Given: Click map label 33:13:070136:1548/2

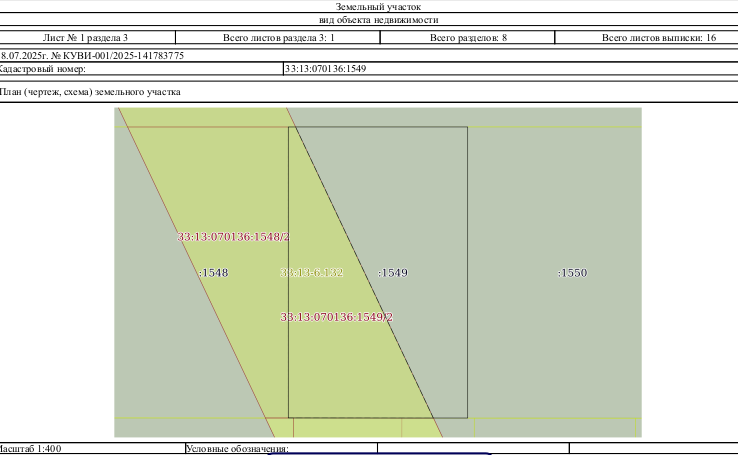Looking at the screenshot, I should pyautogui.click(x=233, y=237).
